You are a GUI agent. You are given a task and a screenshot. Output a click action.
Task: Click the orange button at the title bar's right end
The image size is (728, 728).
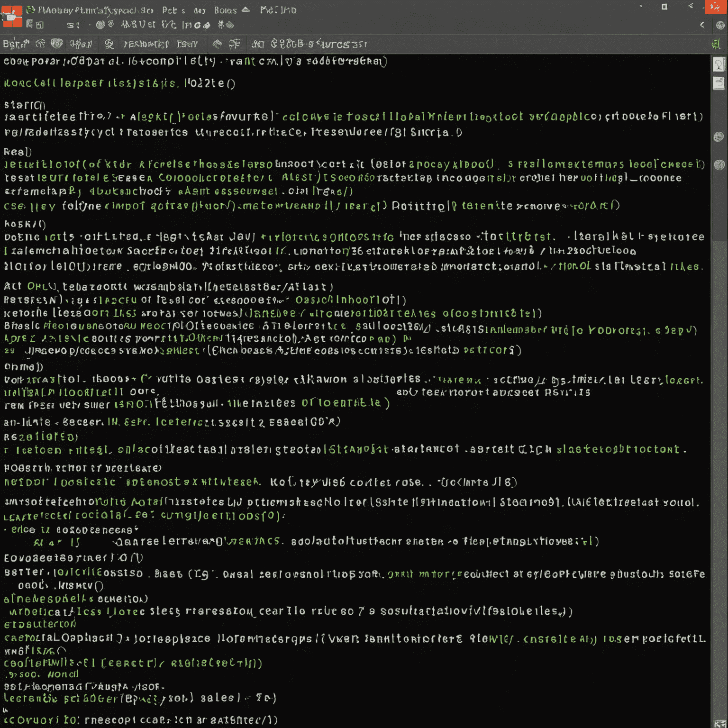click(716, 7)
